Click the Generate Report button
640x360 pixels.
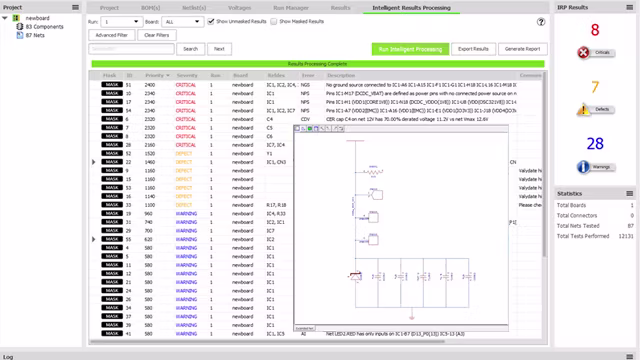point(522,49)
